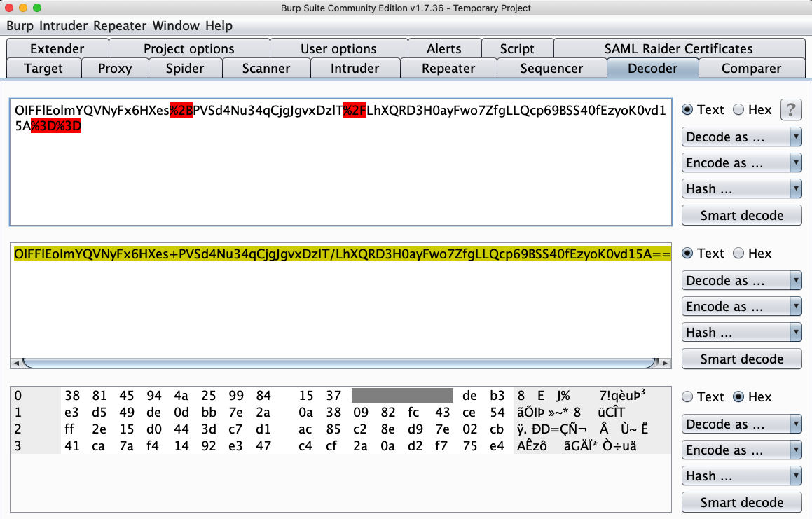The image size is (812, 519).
Task: Select Hex radio in the second decoder panel
Action: click(738, 254)
